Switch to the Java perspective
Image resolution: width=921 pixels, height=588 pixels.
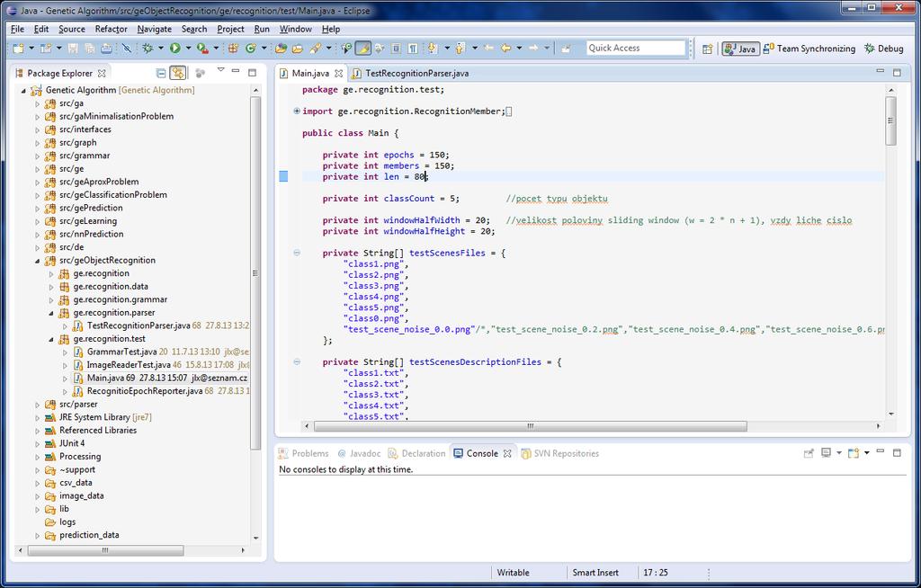tap(740, 49)
